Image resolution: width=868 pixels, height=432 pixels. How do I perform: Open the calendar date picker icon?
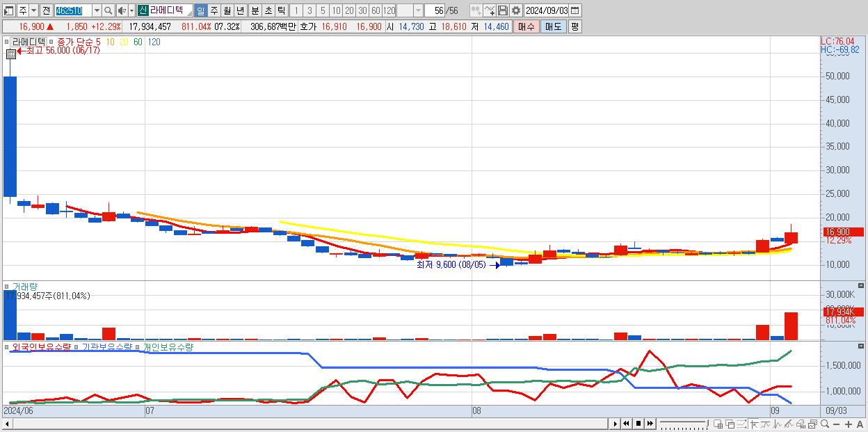coord(574,10)
